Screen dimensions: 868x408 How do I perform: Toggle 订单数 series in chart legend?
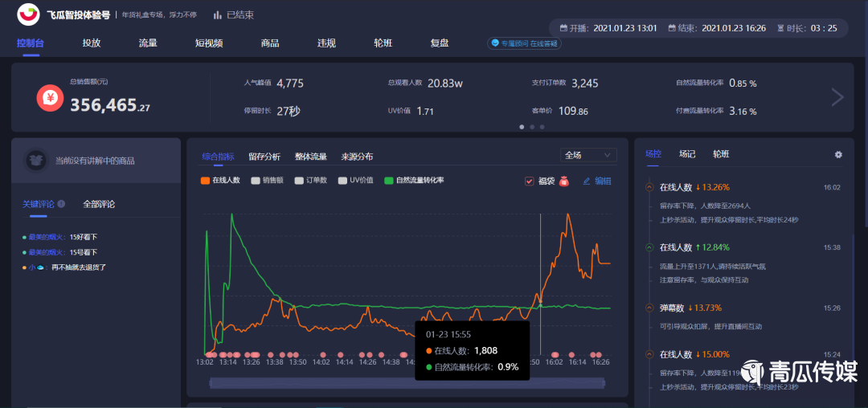pos(311,180)
